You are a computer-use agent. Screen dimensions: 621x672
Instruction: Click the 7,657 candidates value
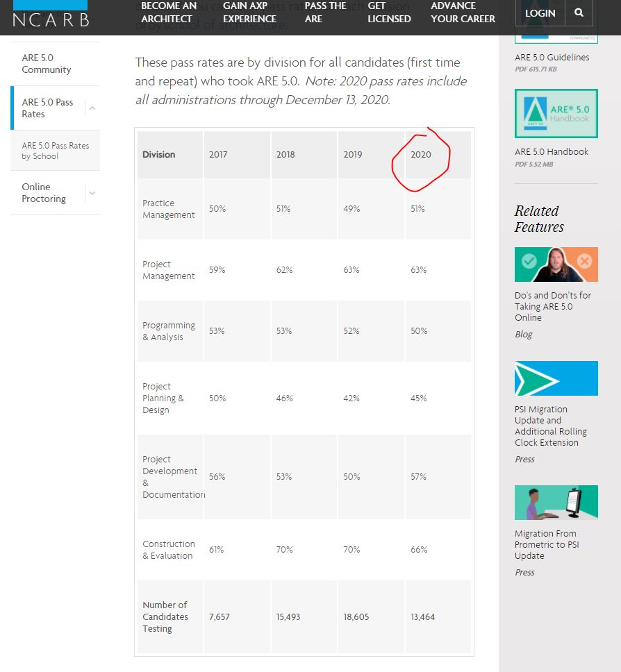coord(219,616)
